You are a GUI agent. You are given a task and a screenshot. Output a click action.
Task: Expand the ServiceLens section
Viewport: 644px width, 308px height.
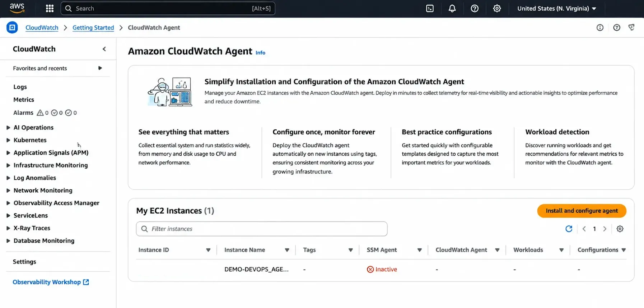(8, 216)
